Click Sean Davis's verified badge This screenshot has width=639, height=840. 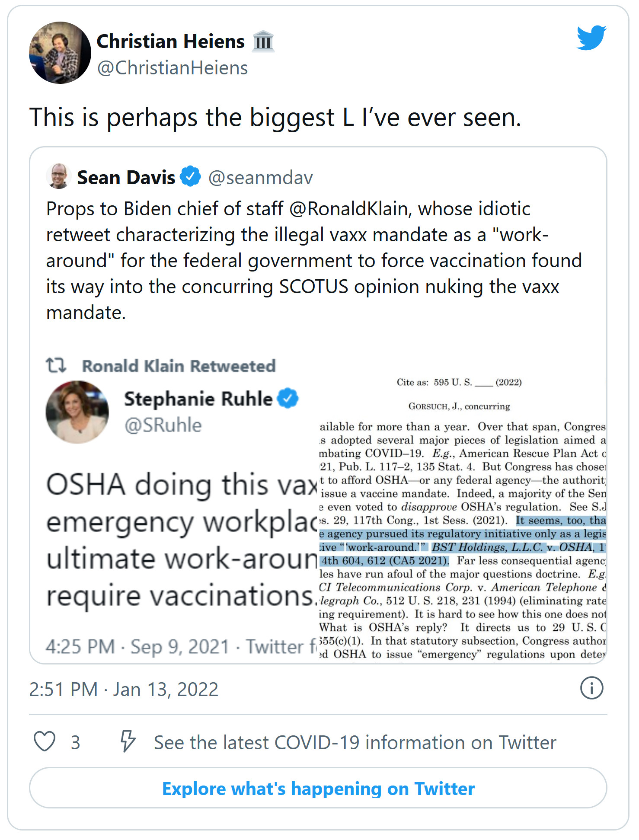[x=190, y=176]
